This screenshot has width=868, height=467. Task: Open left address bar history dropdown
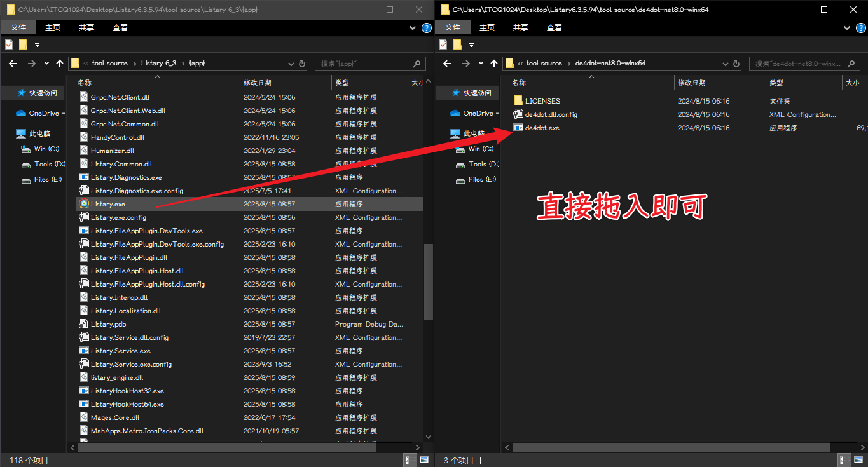tap(291, 64)
